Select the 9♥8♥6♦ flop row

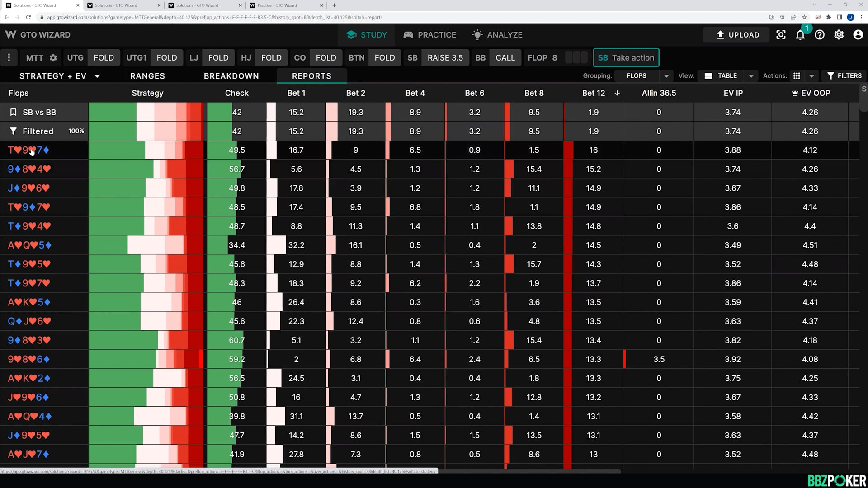(29, 359)
